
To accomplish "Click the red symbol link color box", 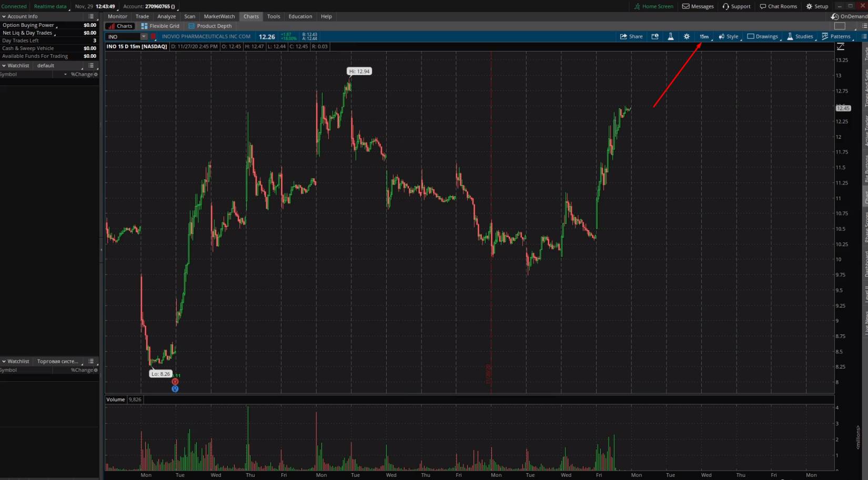I will (x=154, y=37).
